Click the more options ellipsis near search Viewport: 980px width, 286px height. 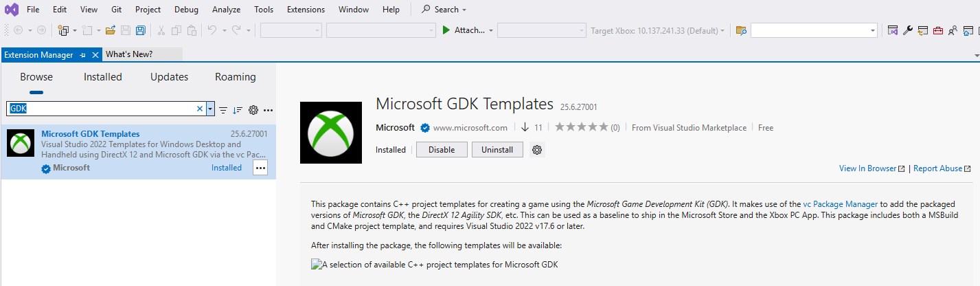point(268,110)
